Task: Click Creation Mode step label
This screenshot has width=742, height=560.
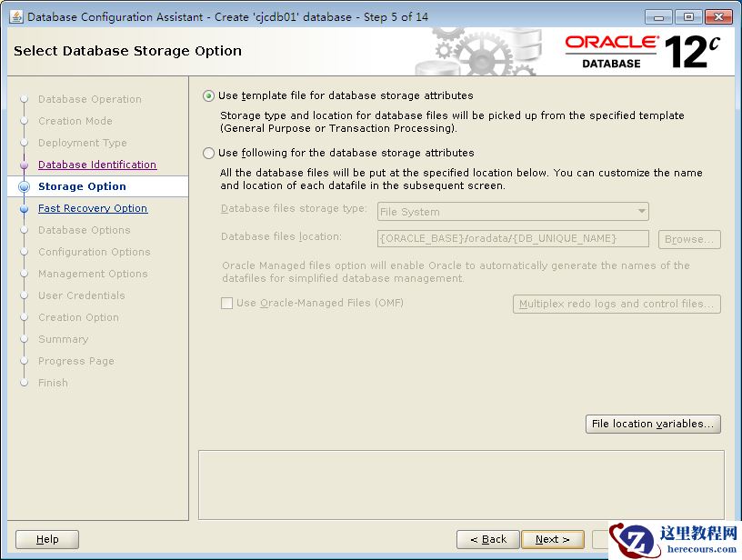Action: click(x=75, y=121)
